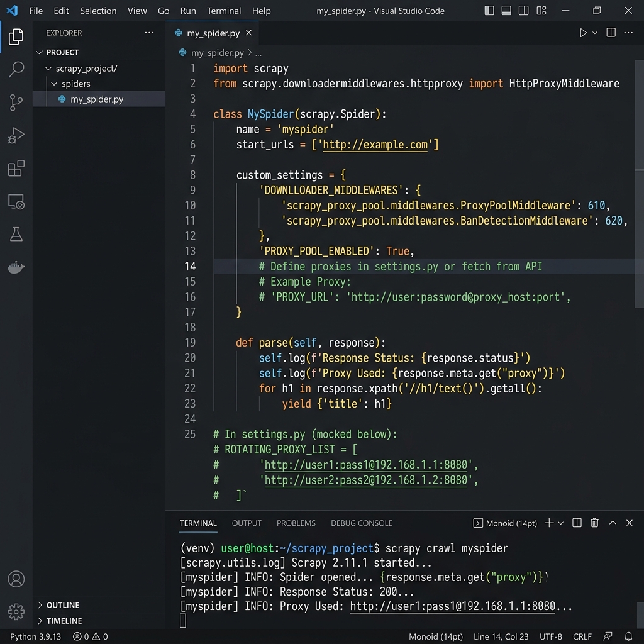Switch to the PROBLEMS panel tab
The height and width of the screenshot is (644, 644).
coord(296,523)
